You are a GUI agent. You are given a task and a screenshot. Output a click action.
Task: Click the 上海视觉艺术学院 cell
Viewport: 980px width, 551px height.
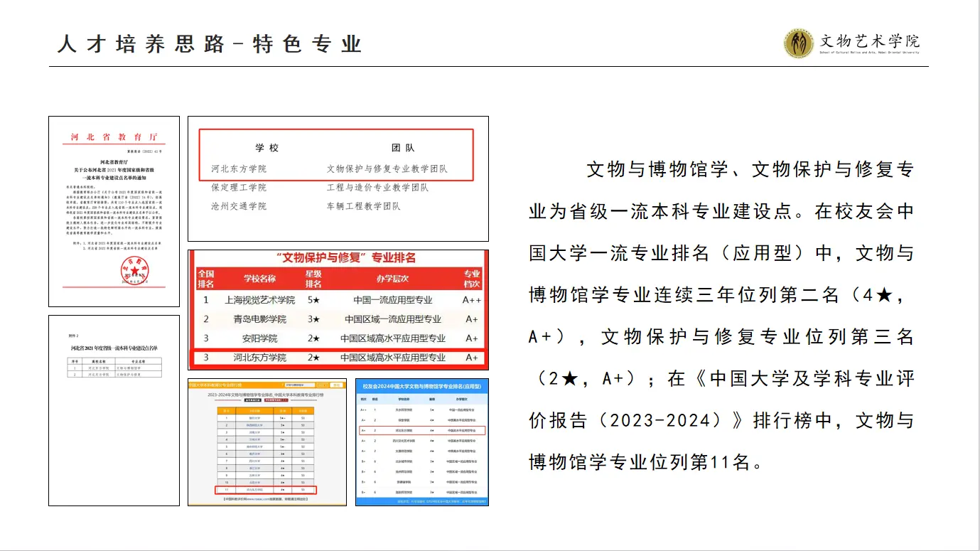[x=259, y=300]
